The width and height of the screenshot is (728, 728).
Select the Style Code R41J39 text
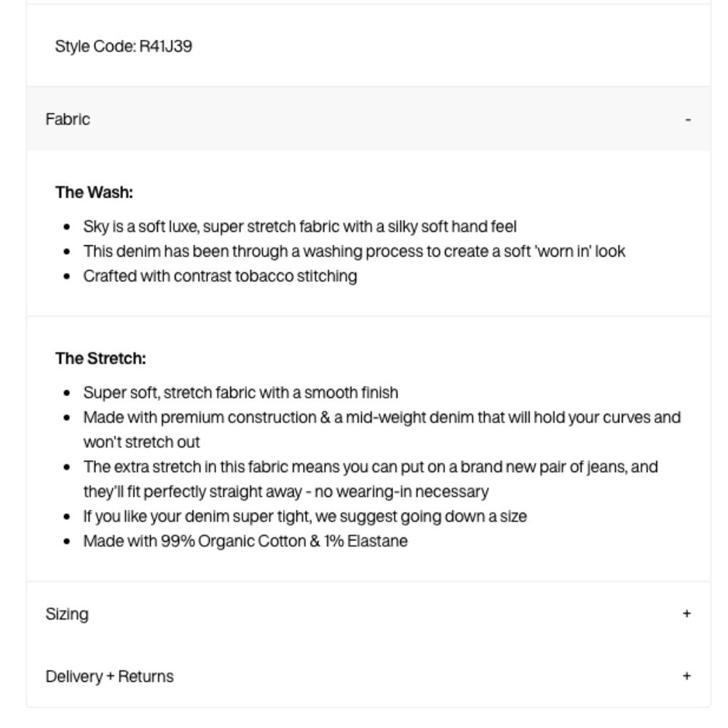[x=124, y=46]
